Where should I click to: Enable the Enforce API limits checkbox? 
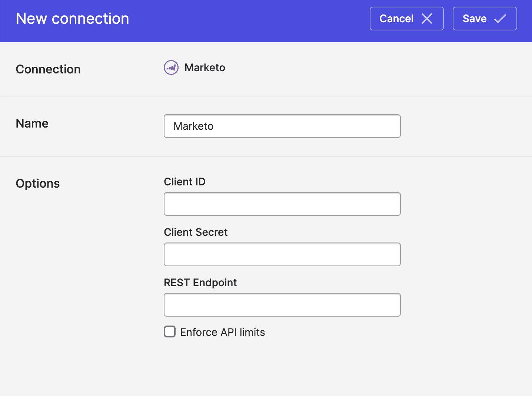(170, 331)
